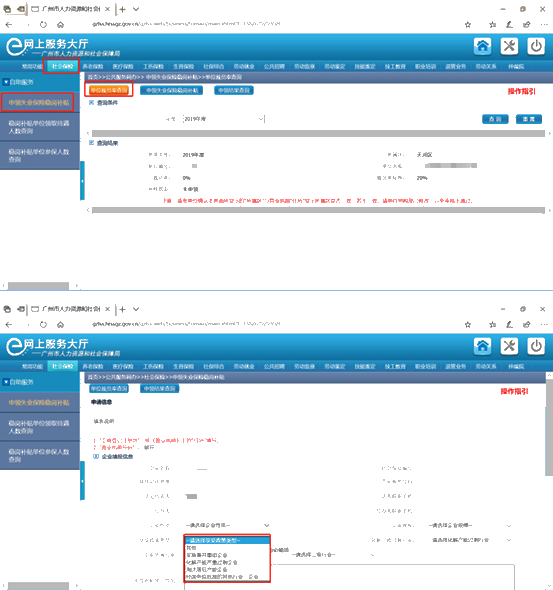The height and width of the screenshot is (590, 553).
Task: Click the horizontal scrollbar under query conditions
Action: (x=318, y=134)
